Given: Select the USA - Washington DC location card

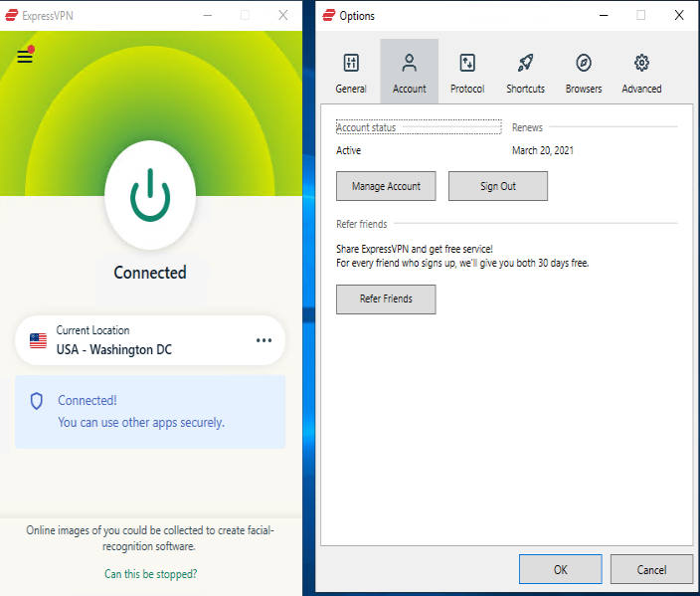Looking at the screenshot, I should (x=150, y=340).
